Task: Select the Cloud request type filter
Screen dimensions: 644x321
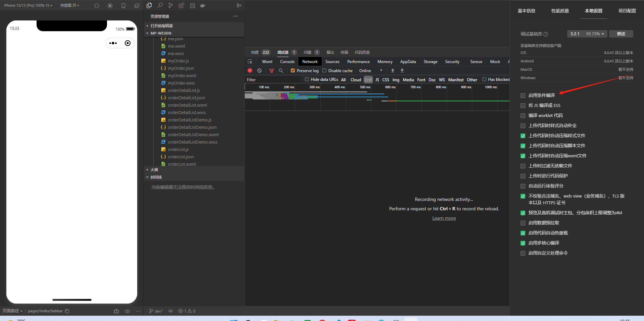Action: (356, 80)
